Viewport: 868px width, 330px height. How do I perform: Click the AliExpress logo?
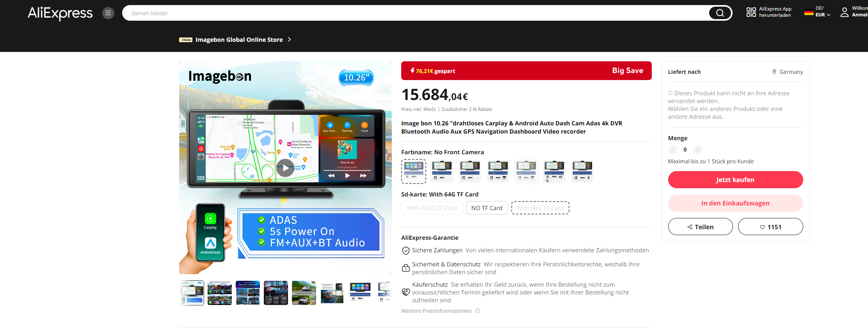click(60, 13)
